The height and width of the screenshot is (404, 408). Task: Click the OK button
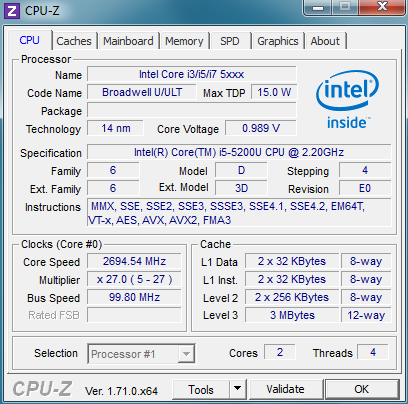pyautogui.click(x=362, y=389)
